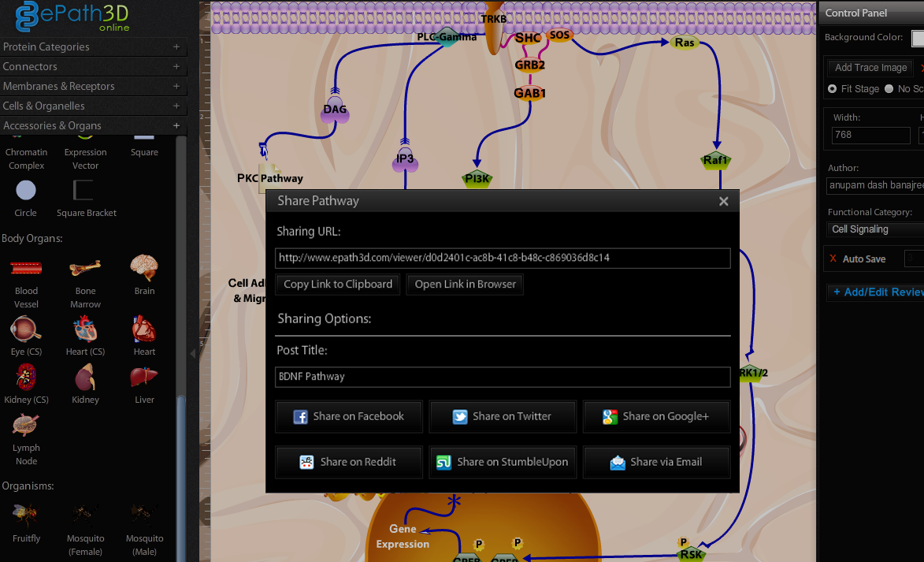
Task: Click the PKC Pathway note icon
Action: [x=270, y=178]
